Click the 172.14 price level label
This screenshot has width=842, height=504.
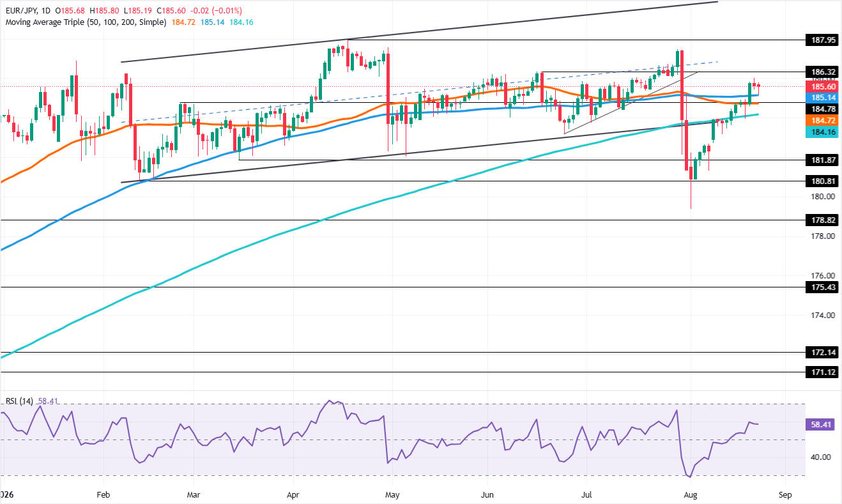[822, 353]
